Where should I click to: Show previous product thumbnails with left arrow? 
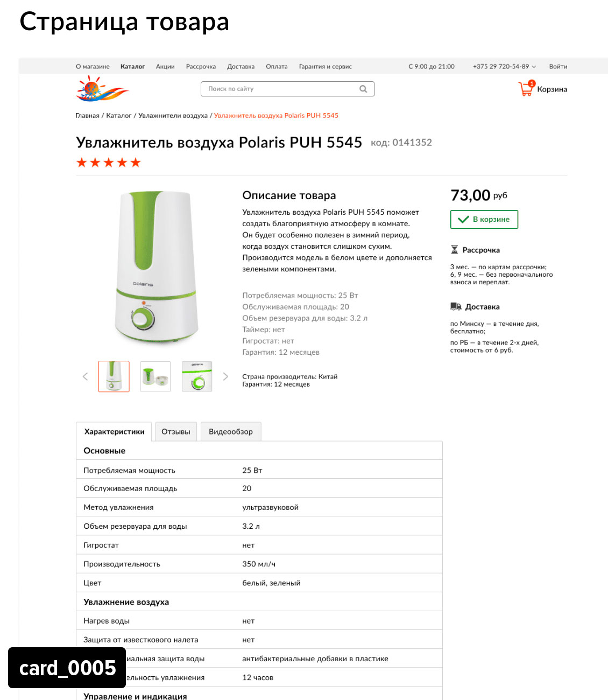tap(85, 376)
